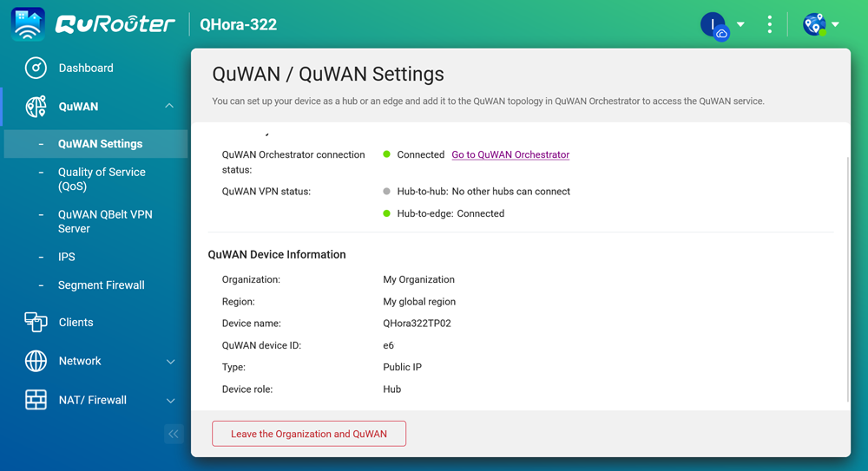Collapse the sidebar with double-chevron button
This screenshot has height=471, width=868.
pos(174,434)
